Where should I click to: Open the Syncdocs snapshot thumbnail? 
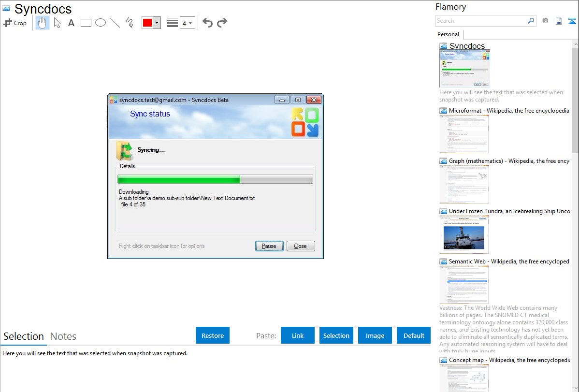tap(464, 69)
